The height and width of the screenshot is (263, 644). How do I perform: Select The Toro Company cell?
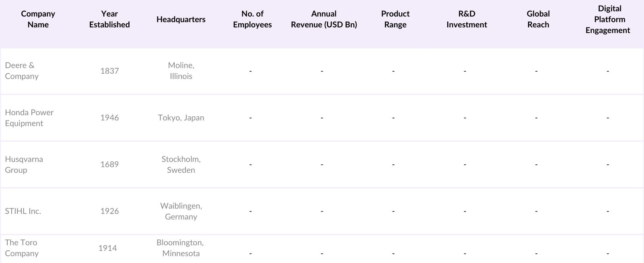tap(22, 248)
